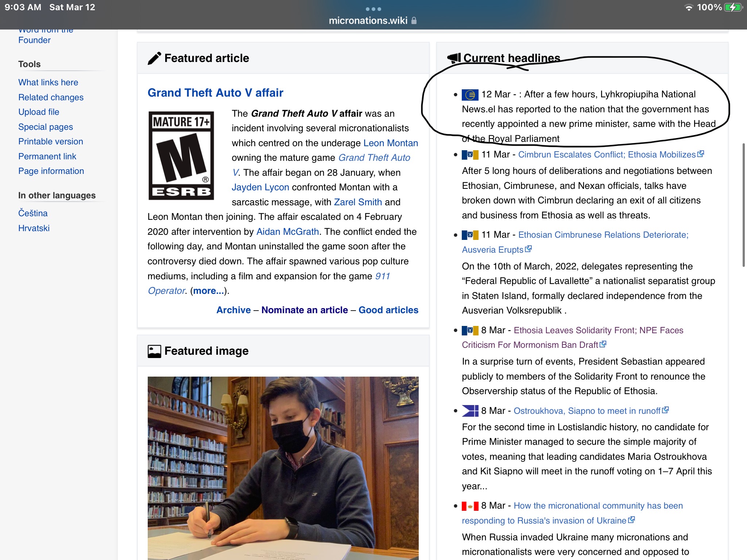Click the red Canadian-style flag icon at 8 Mar
Viewport: 747px width, 560px height.
pos(470,506)
